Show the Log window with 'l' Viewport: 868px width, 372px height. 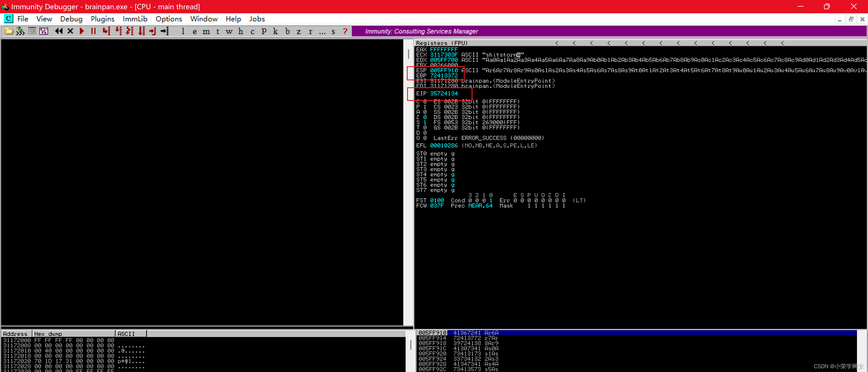point(183,31)
